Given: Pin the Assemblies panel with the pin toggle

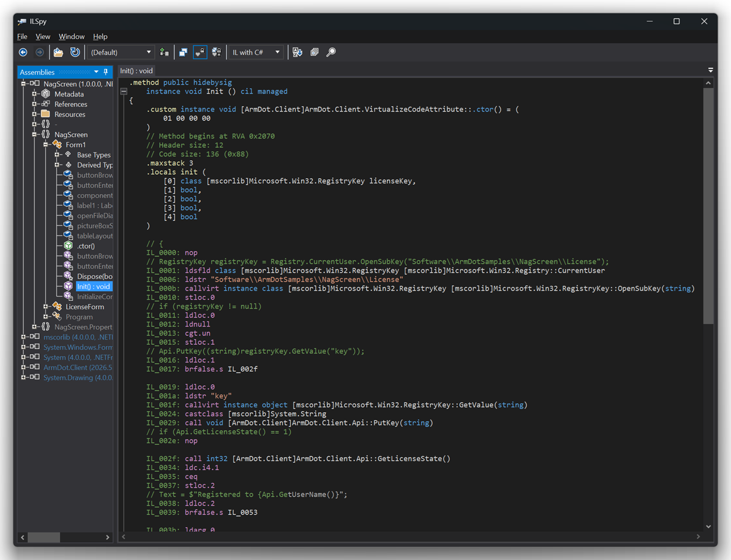Looking at the screenshot, I should (105, 72).
